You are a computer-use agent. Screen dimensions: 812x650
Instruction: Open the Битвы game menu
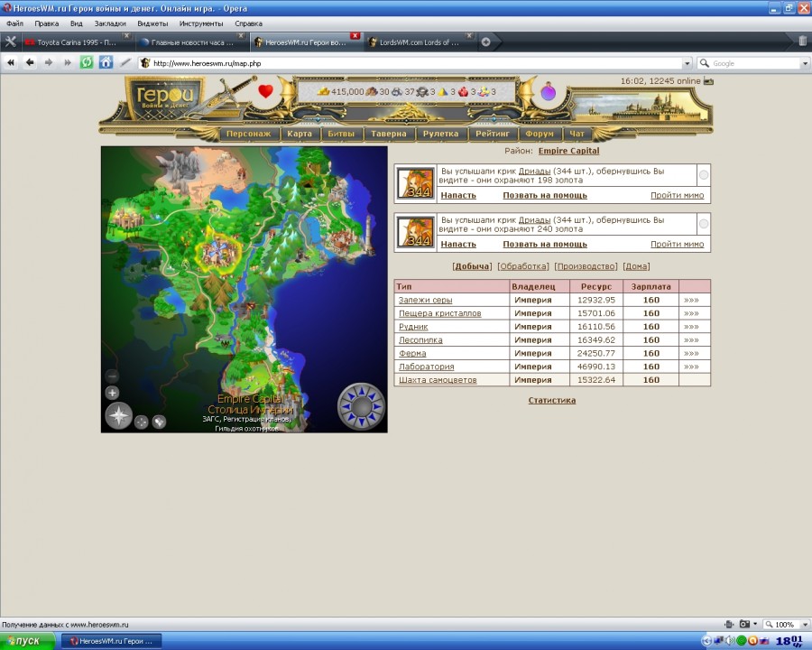tap(341, 134)
